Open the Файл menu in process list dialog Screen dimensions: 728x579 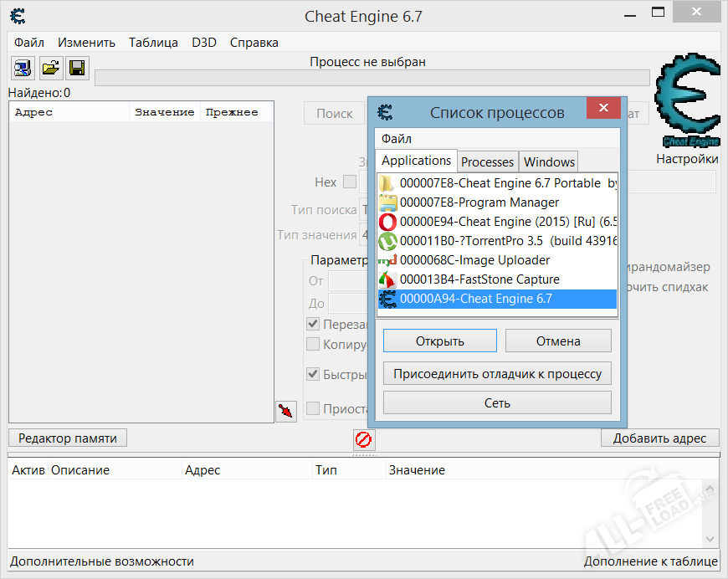click(x=397, y=138)
